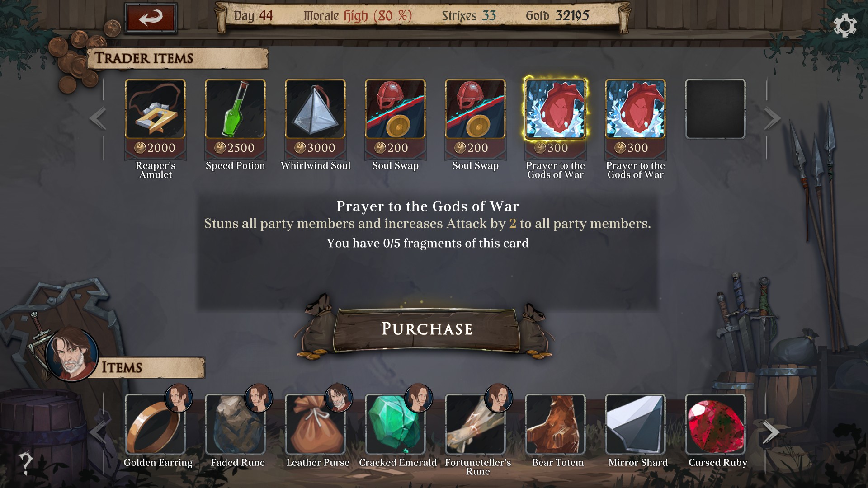Select the Reaper's Amulet trader item
This screenshot has height=488, width=868.
click(x=155, y=109)
